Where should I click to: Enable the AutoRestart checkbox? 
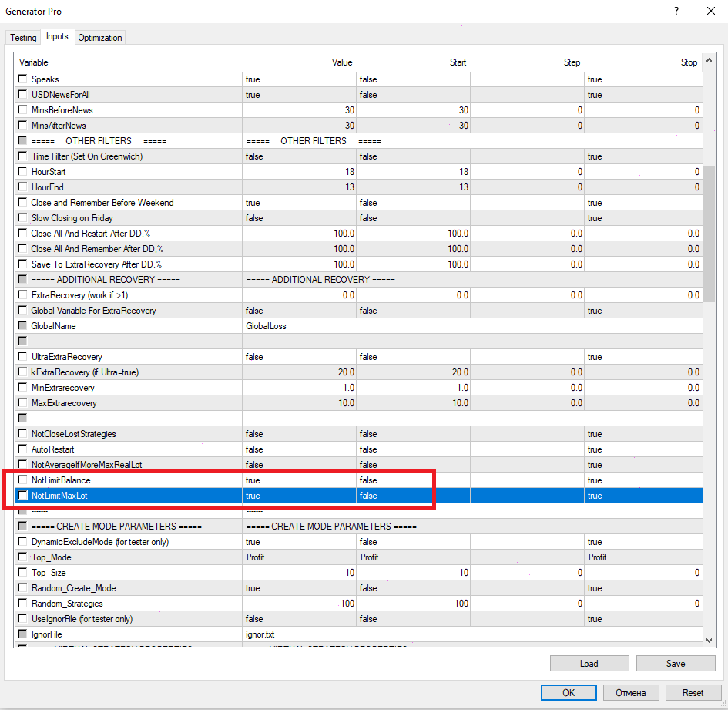(22, 449)
